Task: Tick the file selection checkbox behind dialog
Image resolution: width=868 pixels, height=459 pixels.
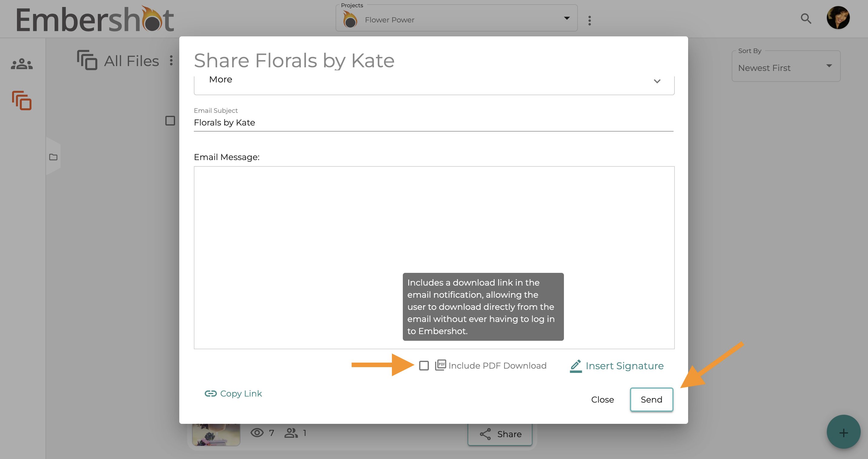Action: pyautogui.click(x=170, y=121)
